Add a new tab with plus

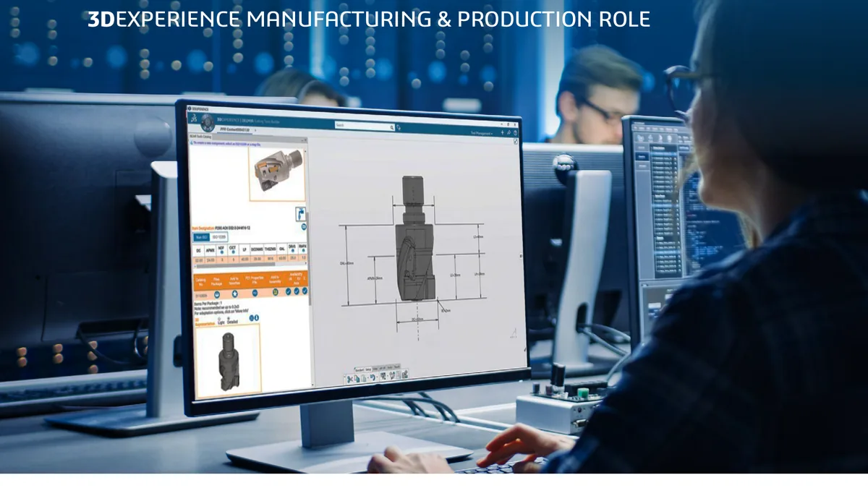point(255,130)
